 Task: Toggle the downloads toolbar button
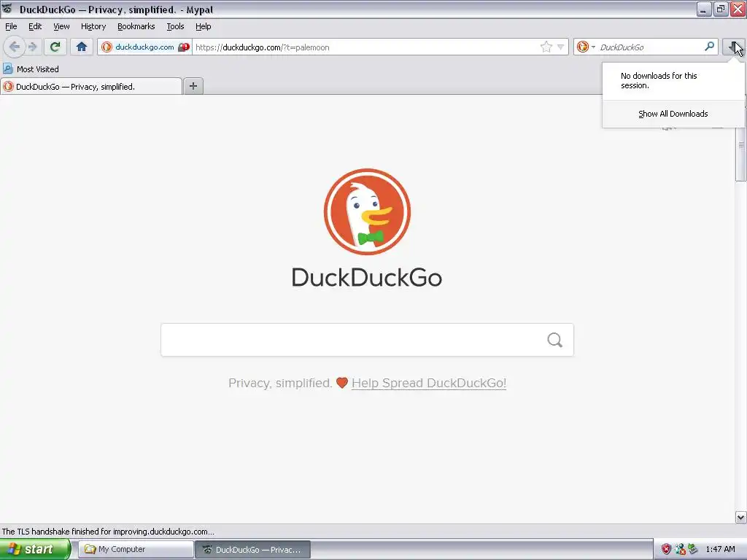734,47
